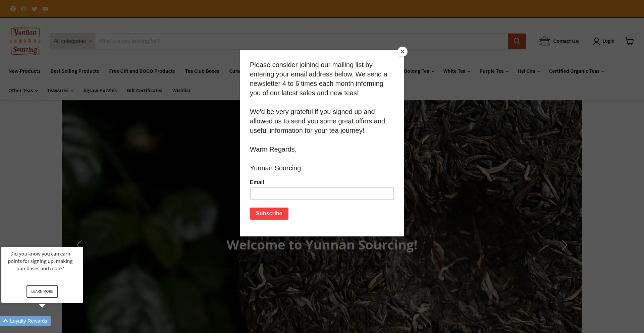The image size is (644, 333).
Task: Open New Products page
Action: pos(24,71)
